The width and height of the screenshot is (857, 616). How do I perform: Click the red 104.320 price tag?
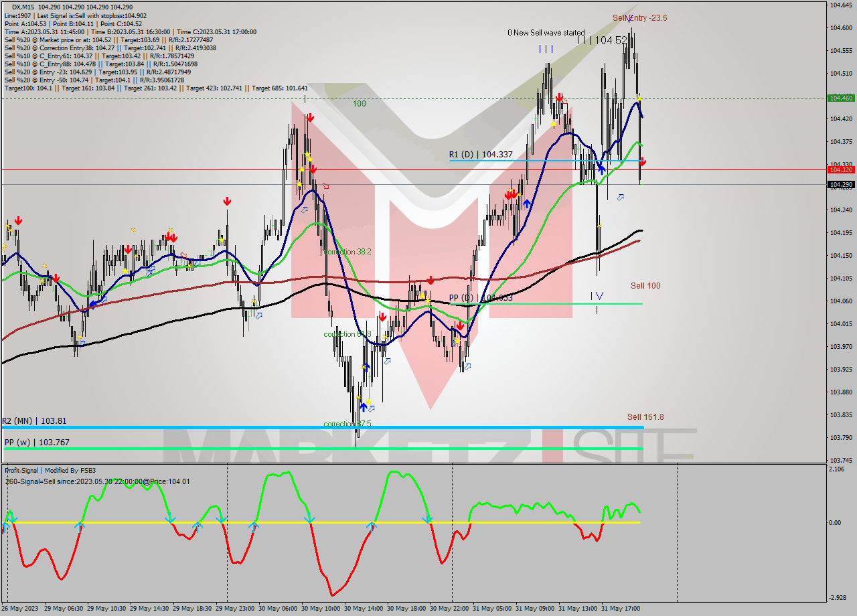841,169
